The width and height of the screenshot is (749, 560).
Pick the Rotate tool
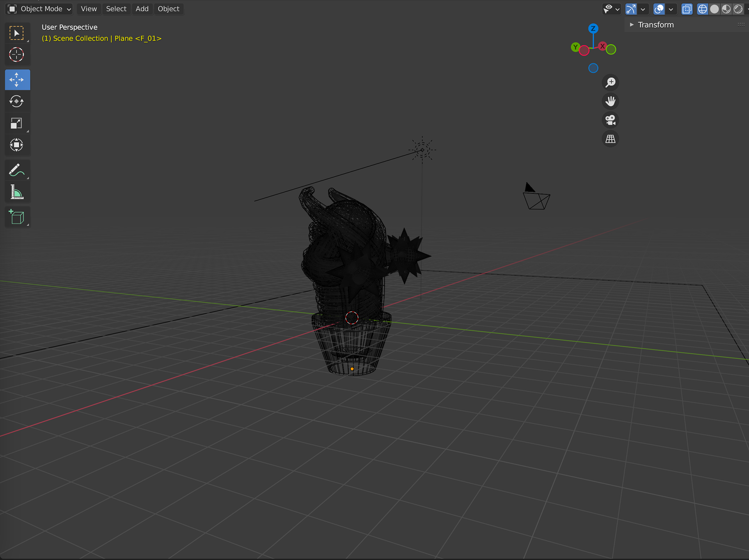pyautogui.click(x=17, y=101)
